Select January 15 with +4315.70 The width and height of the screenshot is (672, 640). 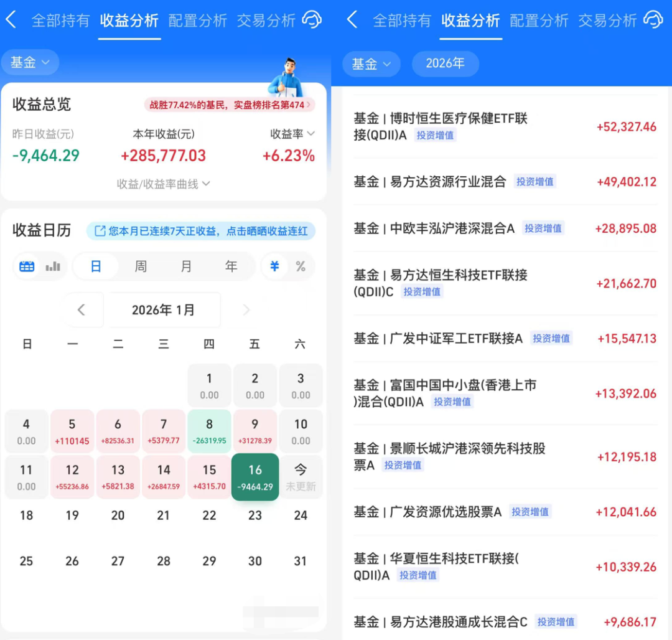[209, 477]
